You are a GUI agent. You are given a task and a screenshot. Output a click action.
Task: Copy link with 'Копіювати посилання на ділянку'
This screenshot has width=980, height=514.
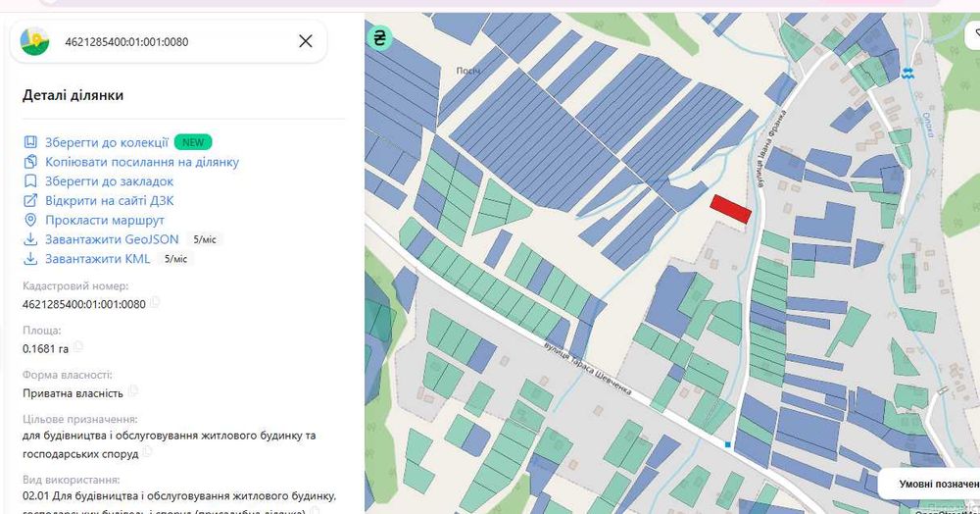point(142,162)
